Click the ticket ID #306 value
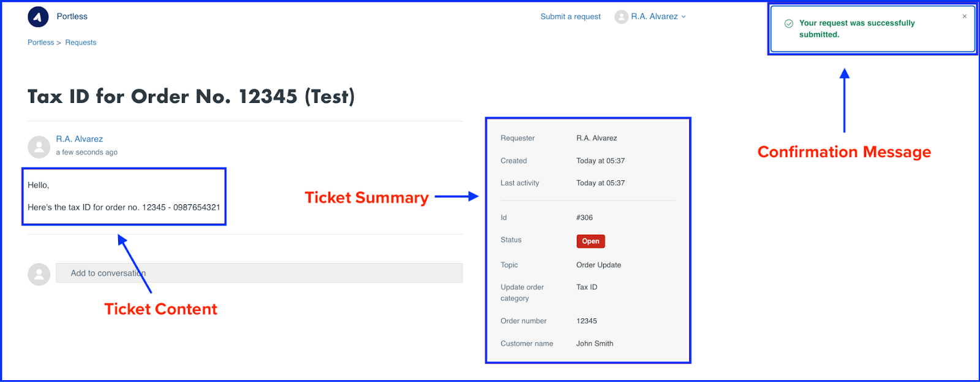Screen dimensions: 980x382 coord(584,218)
